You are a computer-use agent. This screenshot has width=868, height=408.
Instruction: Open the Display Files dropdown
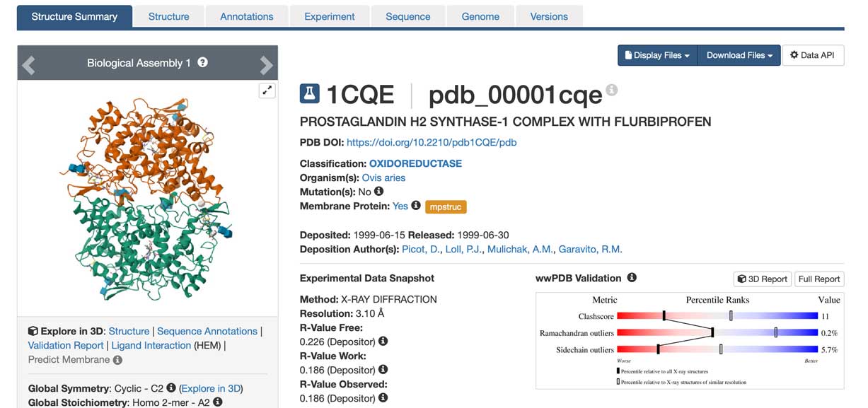(x=656, y=55)
